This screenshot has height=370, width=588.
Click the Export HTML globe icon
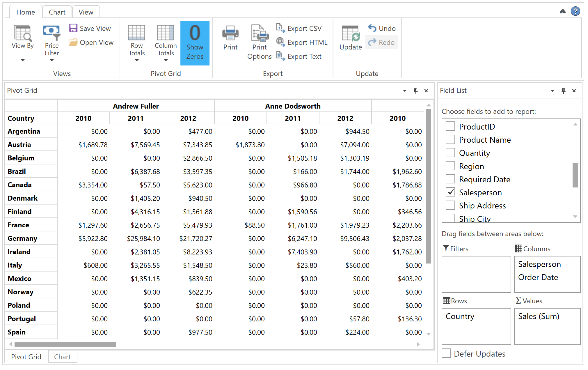(280, 42)
